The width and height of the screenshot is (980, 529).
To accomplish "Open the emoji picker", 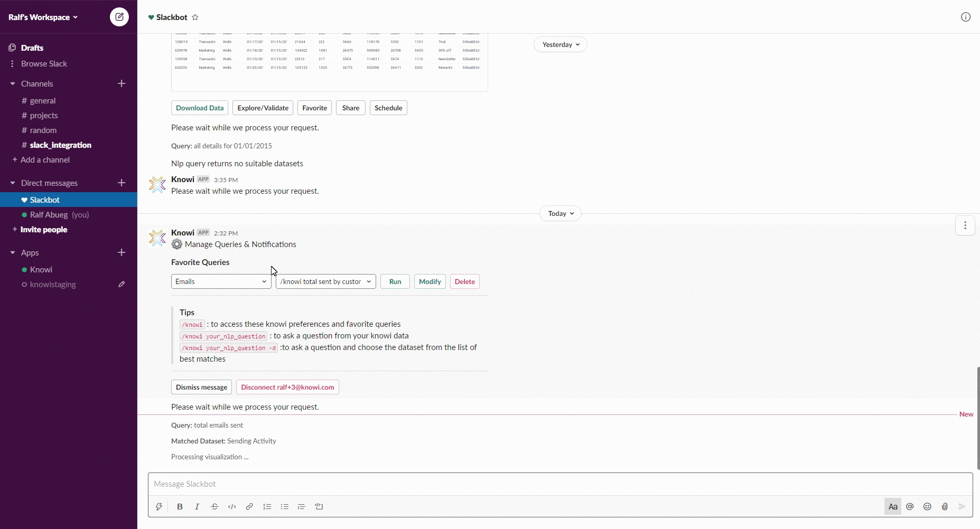I will pos(927,506).
